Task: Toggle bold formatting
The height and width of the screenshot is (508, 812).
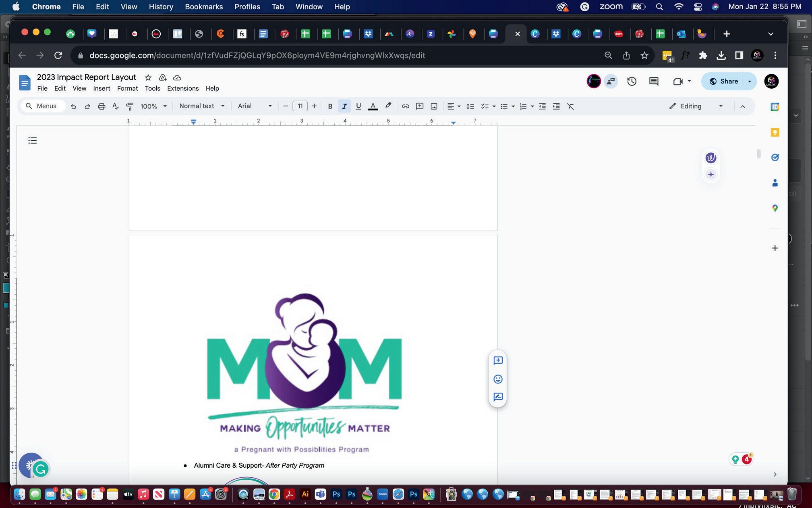Action: tap(330, 106)
